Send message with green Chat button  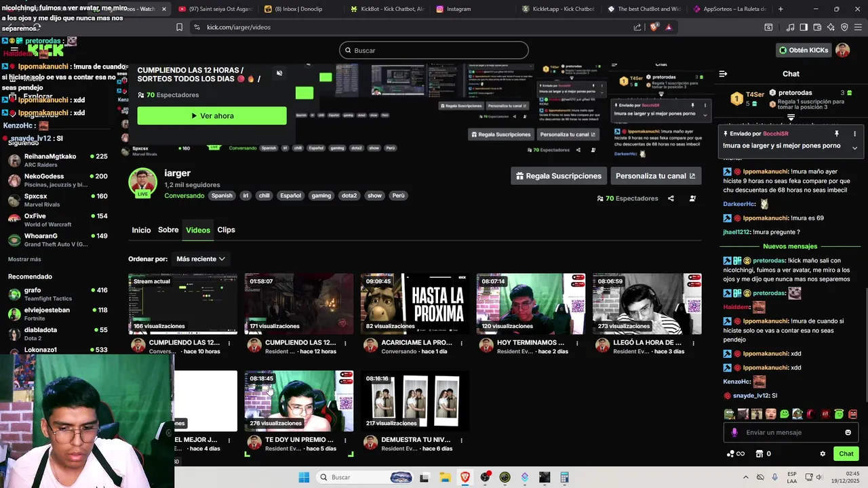click(x=846, y=454)
